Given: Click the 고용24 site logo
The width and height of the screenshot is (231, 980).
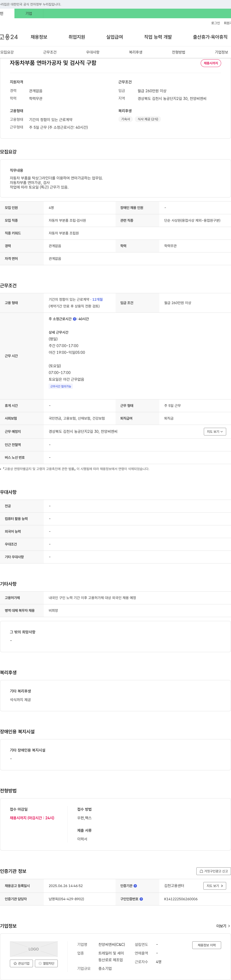Looking at the screenshot, I should coord(9,37).
